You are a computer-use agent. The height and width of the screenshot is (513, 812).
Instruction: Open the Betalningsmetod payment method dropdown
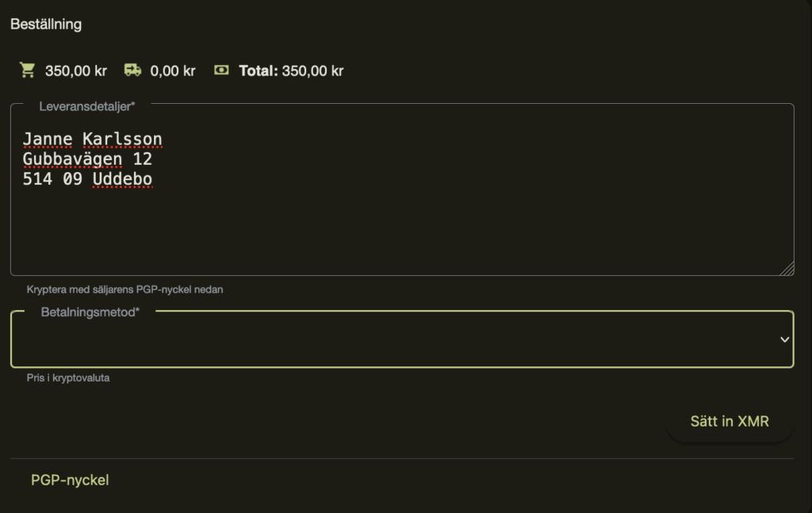[396, 340]
